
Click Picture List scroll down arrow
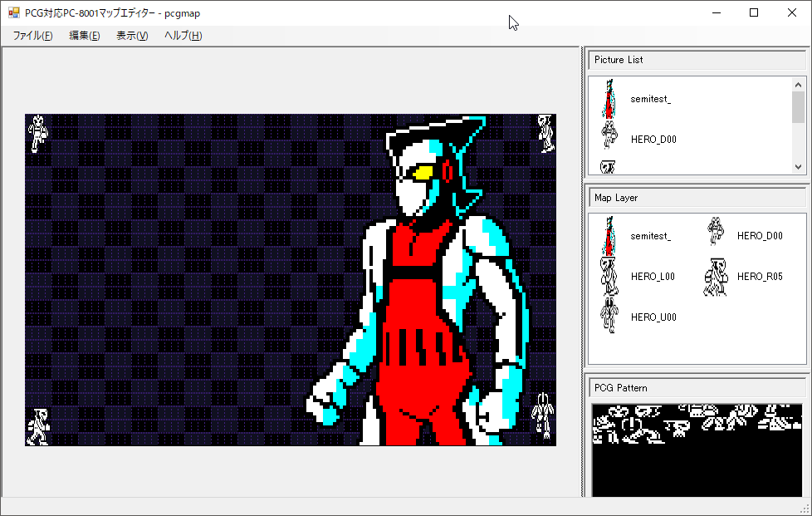coord(798,167)
